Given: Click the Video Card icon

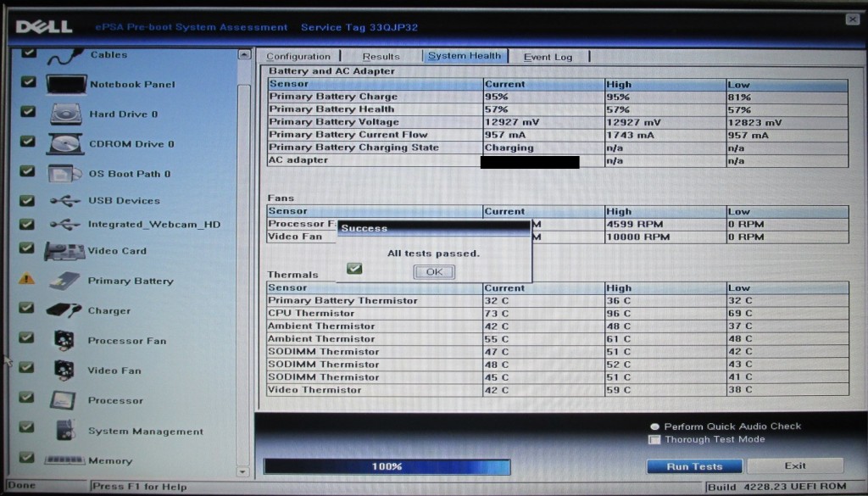Looking at the screenshot, I should pyautogui.click(x=64, y=251).
